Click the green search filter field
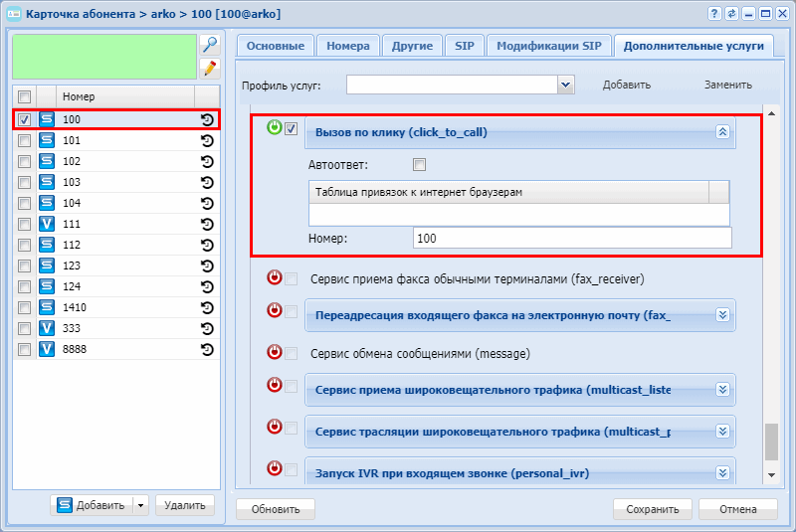Viewport: 796px width, 532px height. (x=104, y=57)
